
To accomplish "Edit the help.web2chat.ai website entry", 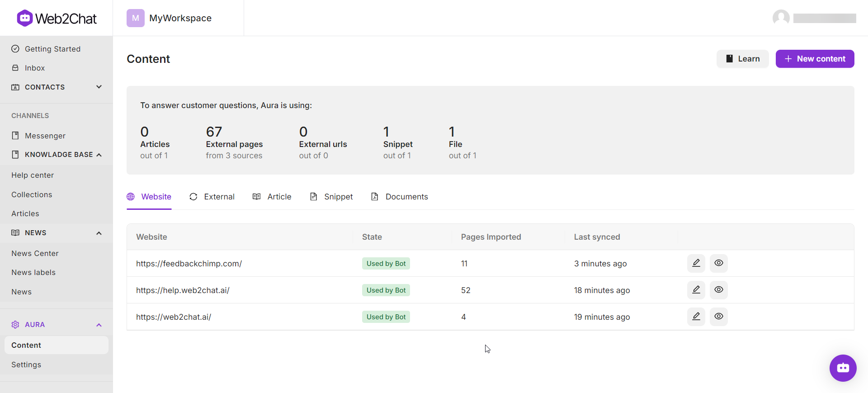I will [696, 290].
